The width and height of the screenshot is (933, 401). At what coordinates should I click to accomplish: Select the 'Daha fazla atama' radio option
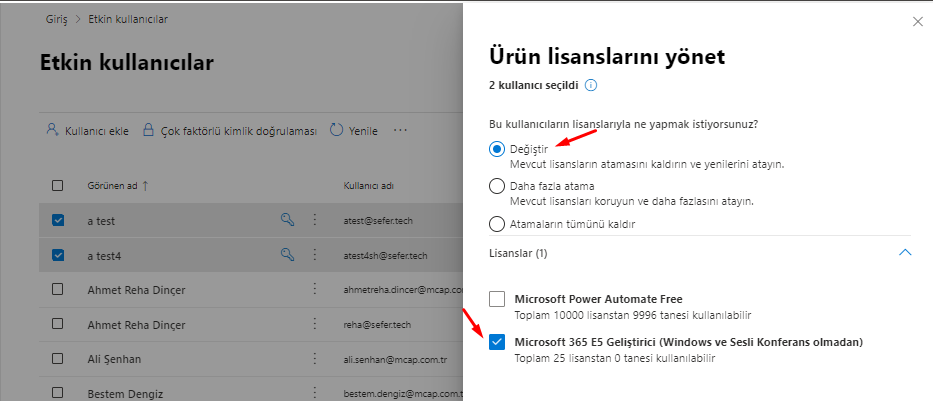click(497, 186)
